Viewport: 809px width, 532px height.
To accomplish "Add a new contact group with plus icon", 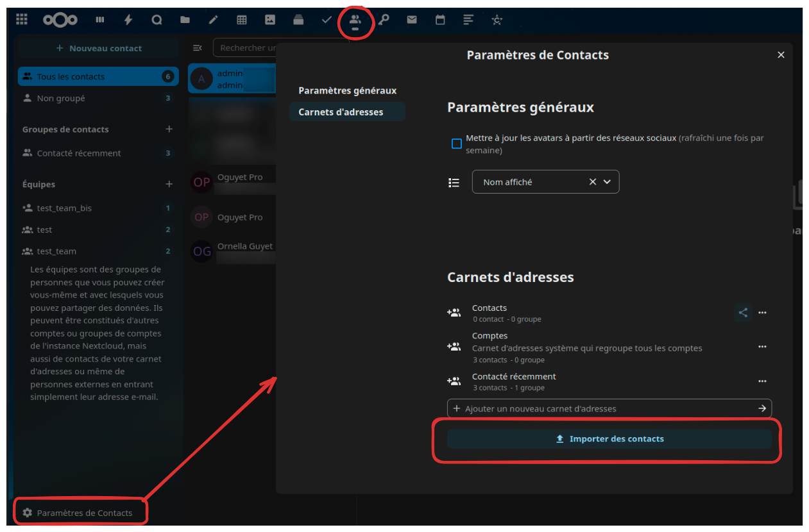I will coord(169,129).
